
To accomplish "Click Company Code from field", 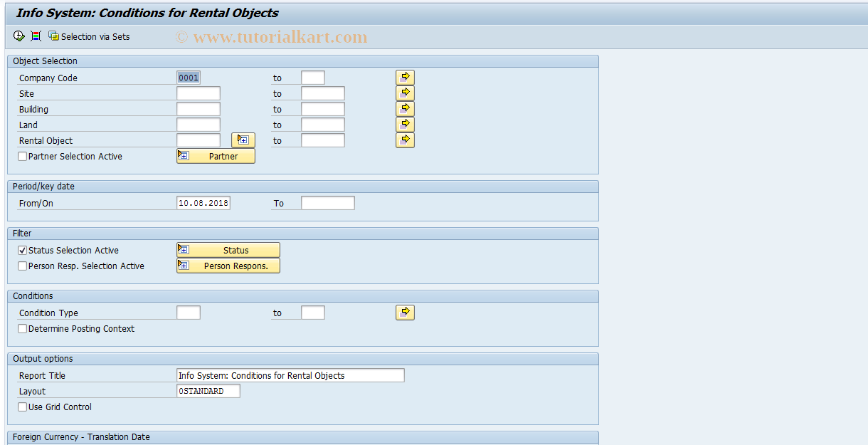I will tap(189, 78).
